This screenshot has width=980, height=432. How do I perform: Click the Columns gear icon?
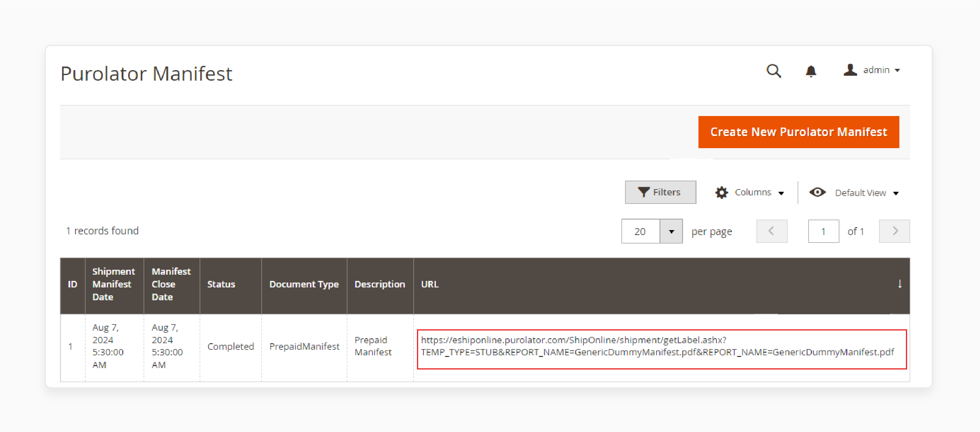(721, 192)
